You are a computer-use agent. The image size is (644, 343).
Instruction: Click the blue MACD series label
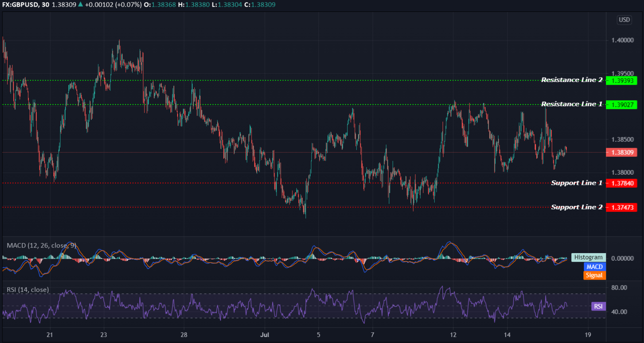[x=595, y=267]
